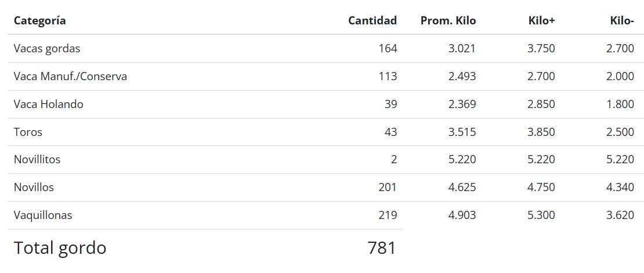Click the Cantidad column header
This screenshot has width=644, height=273.
point(372,21)
